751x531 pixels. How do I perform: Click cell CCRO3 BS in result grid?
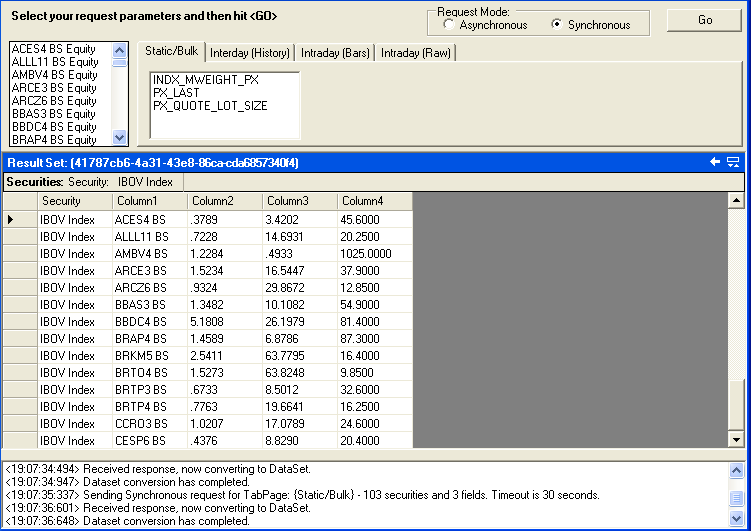[x=150, y=424]
